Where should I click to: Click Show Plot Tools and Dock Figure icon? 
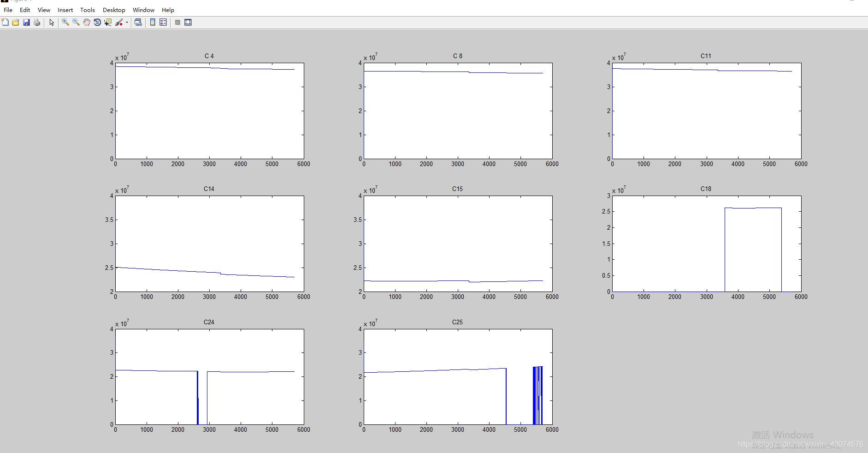[188, 22]
